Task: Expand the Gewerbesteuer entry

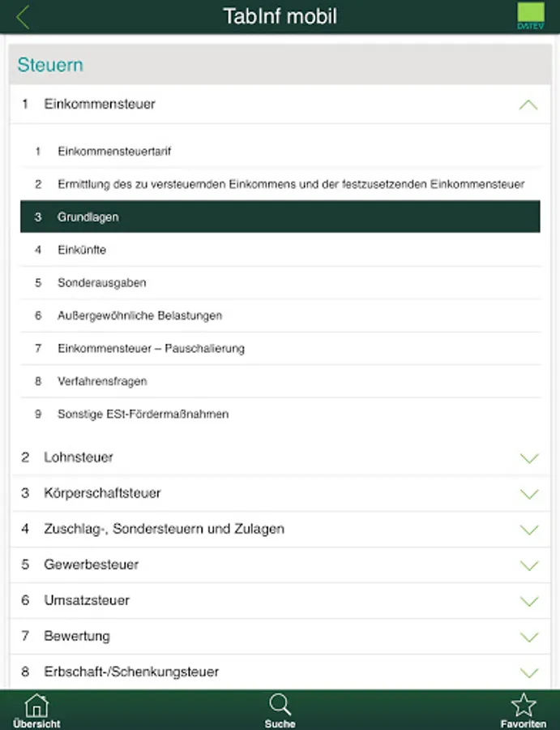Action: [x=528, y=565]
